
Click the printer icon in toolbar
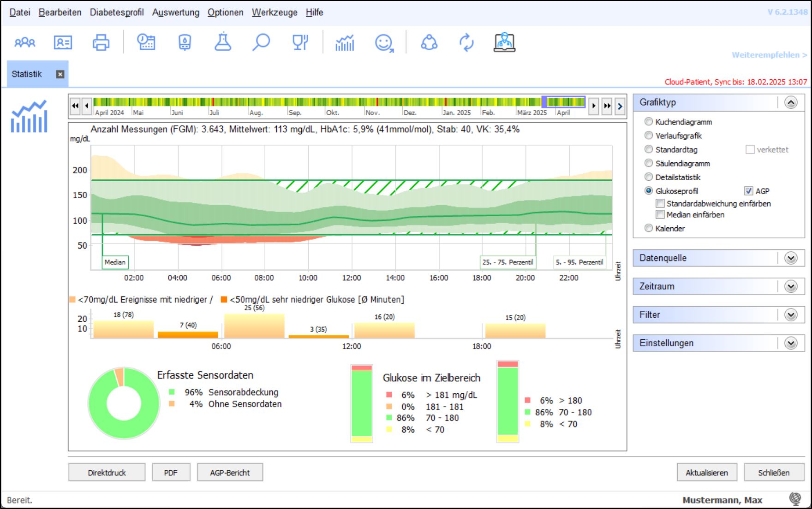pyautogui.click(x=101, y=43)
